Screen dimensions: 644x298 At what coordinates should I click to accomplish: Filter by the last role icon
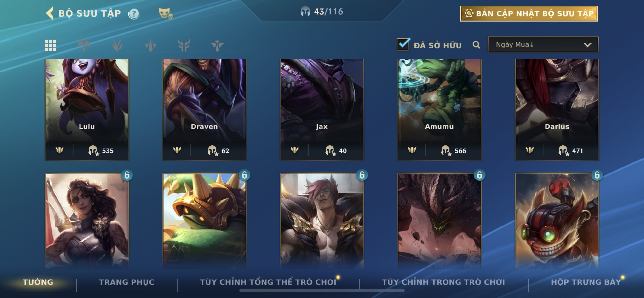click(x=217, y=45)
